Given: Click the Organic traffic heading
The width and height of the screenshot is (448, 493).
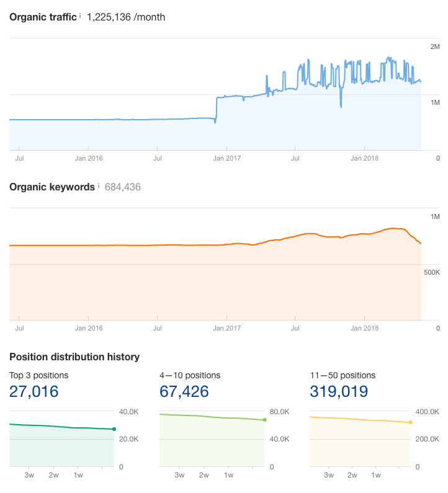Looking at the screenshot, I should pyautogui.click(x=43, y=17).
